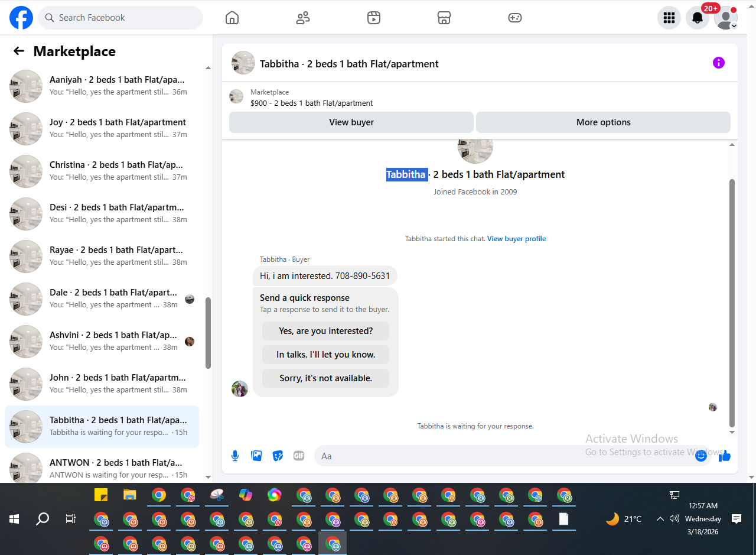Image resolution: width=756 pixels, height=555 pixels.
Task: Open Task View on the taskbar
Action: [x=71, y=519]
